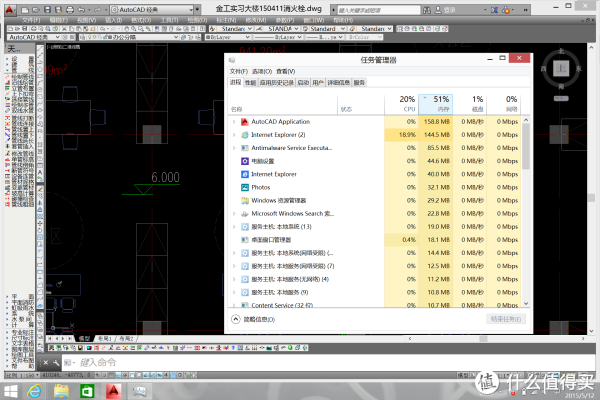The image size is (600, 400).
Task: Switch to the 详细信息 tab
Action: click(338, 83)
